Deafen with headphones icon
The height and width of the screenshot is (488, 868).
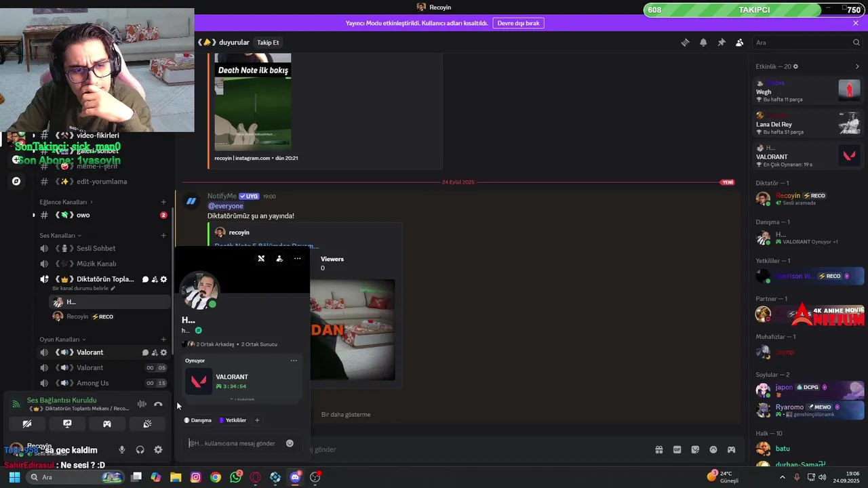coord(140,449)
